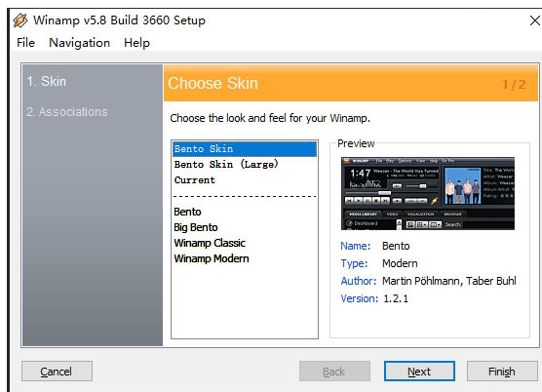
Task: Open the Navigation menu
Action: pos(80,43)
